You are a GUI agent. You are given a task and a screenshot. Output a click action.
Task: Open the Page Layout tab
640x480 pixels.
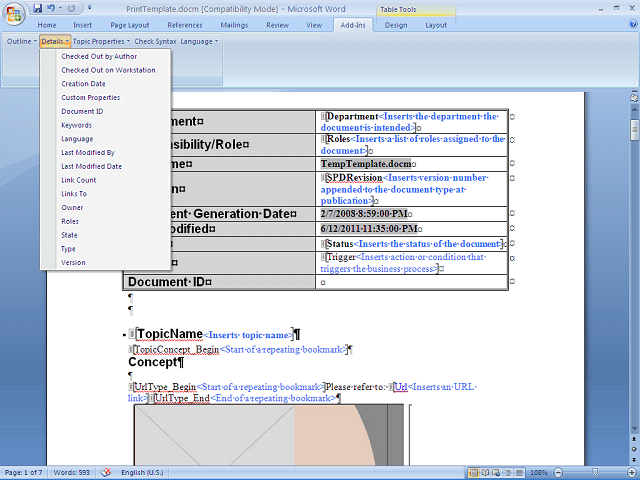click(x=130, y=25)
